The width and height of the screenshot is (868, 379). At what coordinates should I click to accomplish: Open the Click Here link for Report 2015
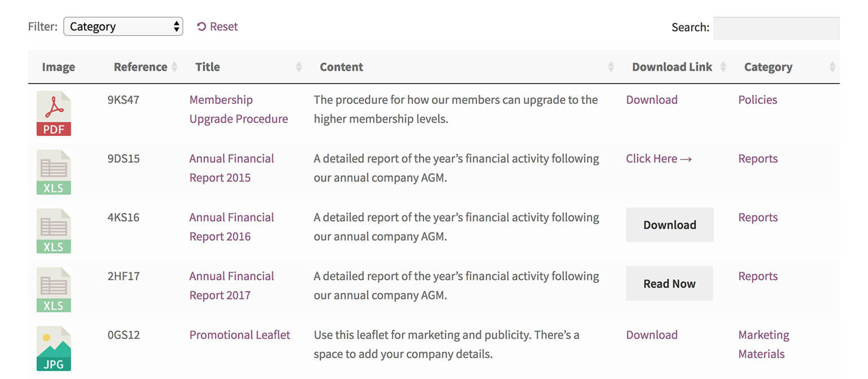point(659,158)
